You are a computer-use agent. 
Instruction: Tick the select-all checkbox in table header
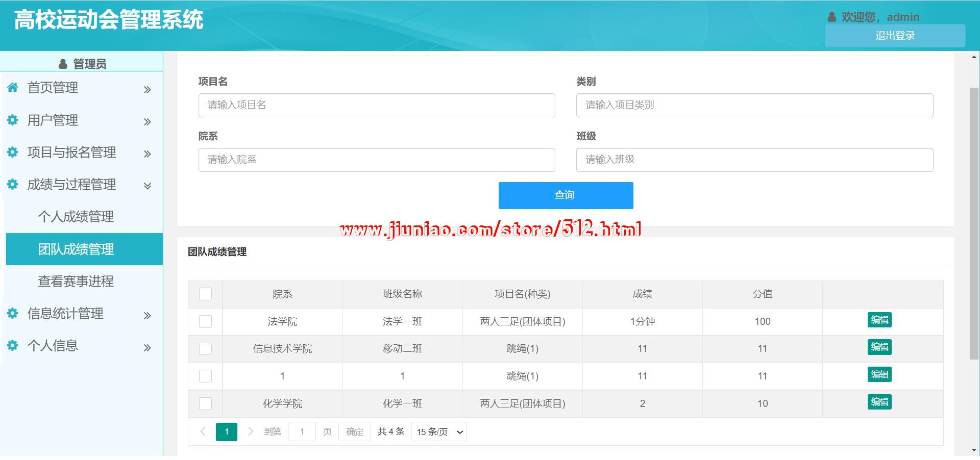point(205,294)
